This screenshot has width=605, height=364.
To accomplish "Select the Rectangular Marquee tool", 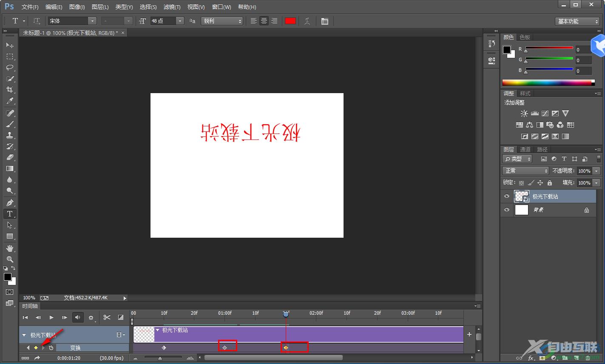I will coord(10,56).
